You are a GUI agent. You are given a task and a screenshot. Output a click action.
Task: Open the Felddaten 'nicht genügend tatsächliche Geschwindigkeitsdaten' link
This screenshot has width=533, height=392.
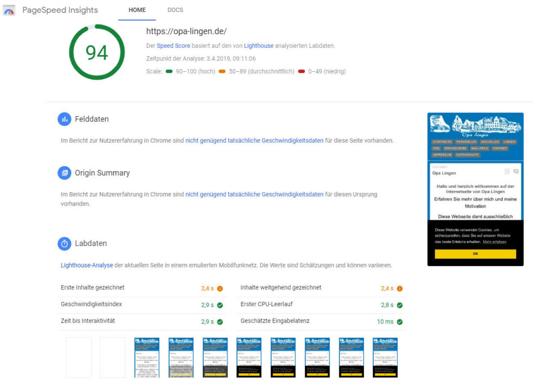coord(254,141)
